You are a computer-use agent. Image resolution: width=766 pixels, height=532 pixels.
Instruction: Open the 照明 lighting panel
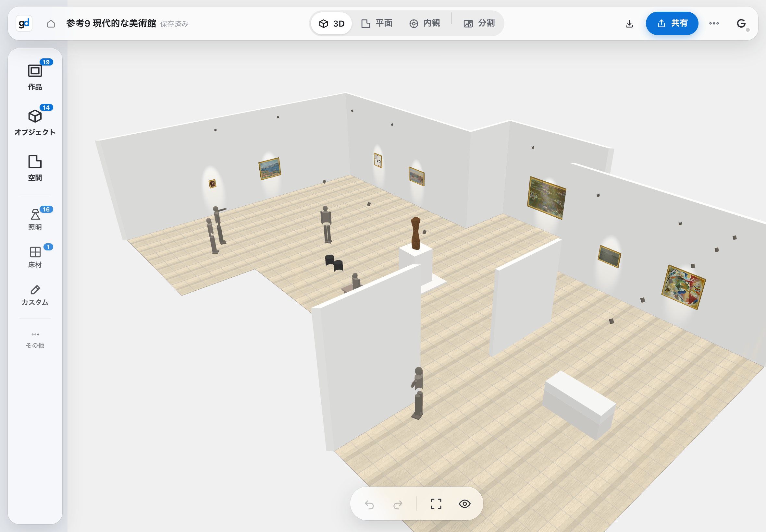pyautogui.click(x=35, y=219)
